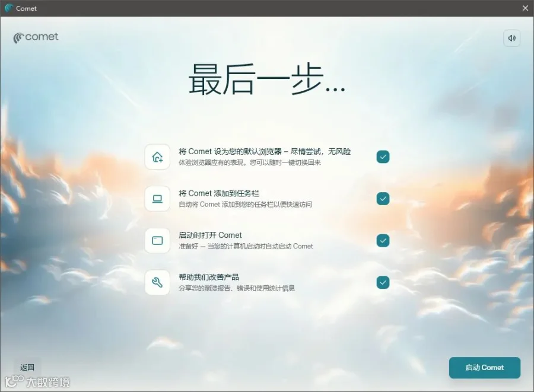534x392 pixels.
Task: Close the Comet installer window
Action: (x=525, y=8)
